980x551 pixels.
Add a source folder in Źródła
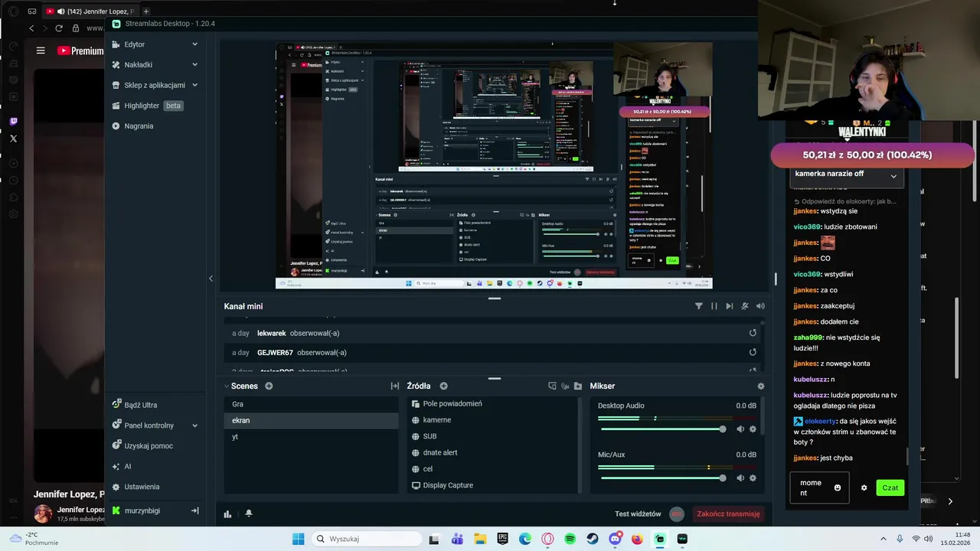point(578,386)
